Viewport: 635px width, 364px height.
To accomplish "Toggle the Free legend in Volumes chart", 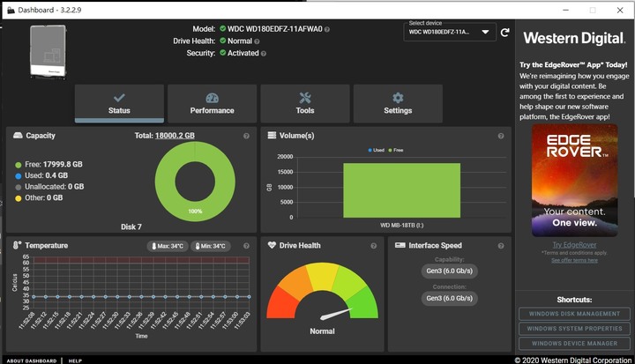I will tap(396, 150).
